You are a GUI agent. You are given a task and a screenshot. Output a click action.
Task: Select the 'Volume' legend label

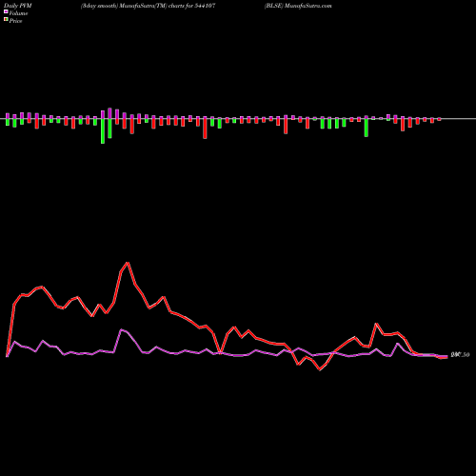[x=18, y=13]
